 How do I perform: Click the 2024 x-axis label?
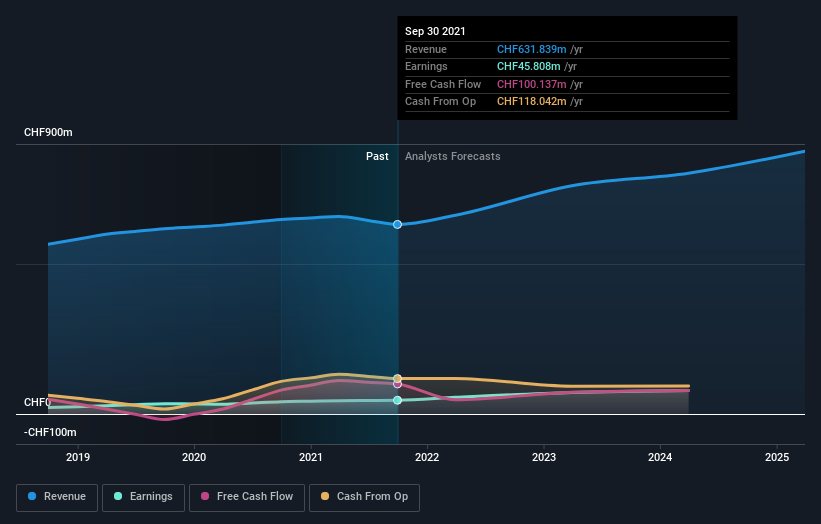pos(660,458)
